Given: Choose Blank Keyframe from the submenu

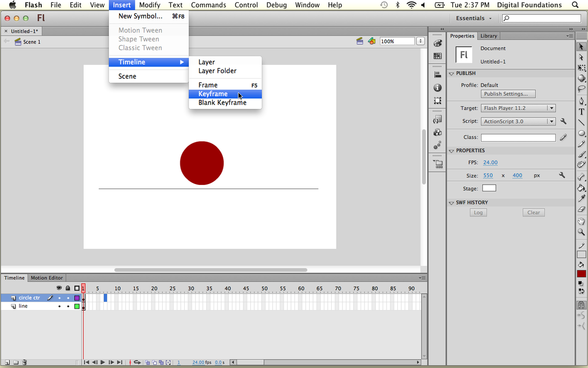Looking at the screenshot, I should tap(222, 103).
